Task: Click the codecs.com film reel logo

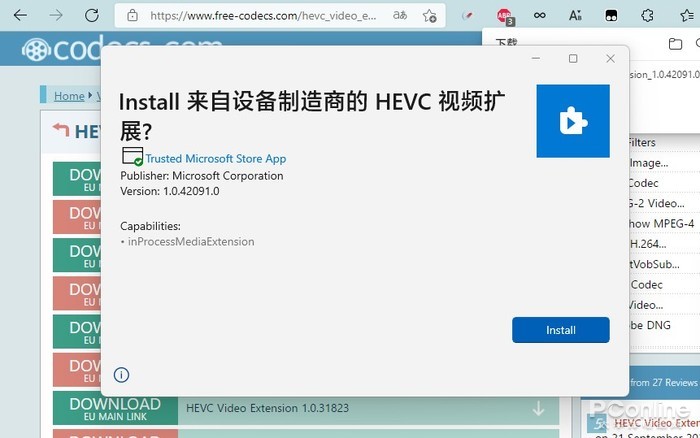Action: tap(36, 50)
